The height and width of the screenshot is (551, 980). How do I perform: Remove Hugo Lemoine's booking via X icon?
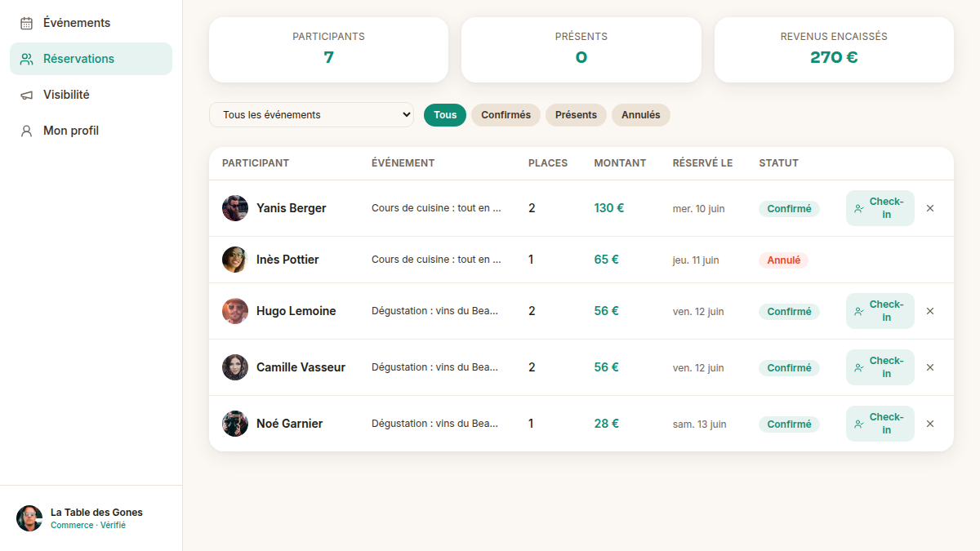[930, 311]
